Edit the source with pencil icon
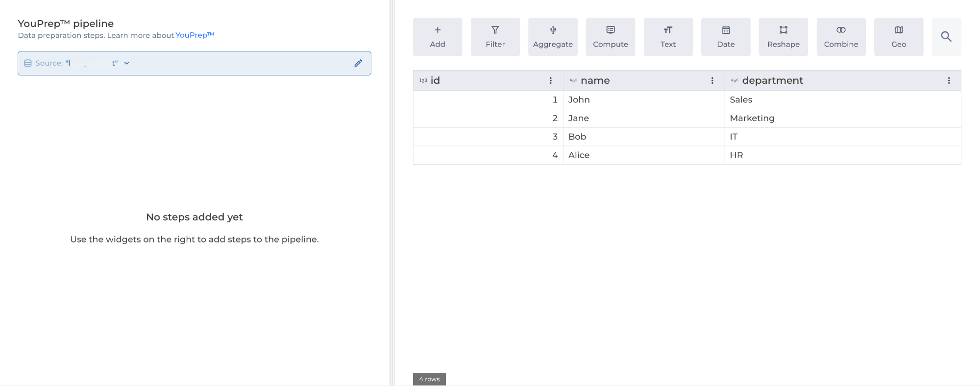The image size is (980, 386). (358, 63)
